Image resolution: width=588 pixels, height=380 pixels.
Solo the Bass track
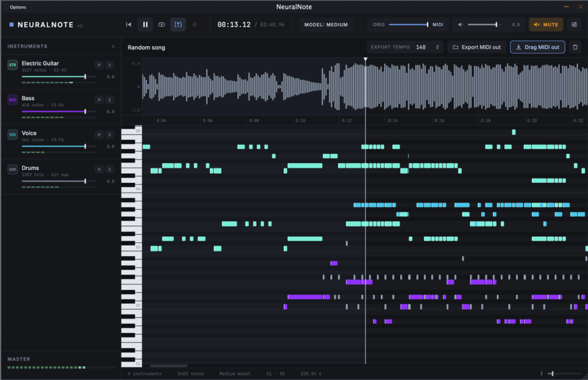pyautogui.click(x=110, y=99)
